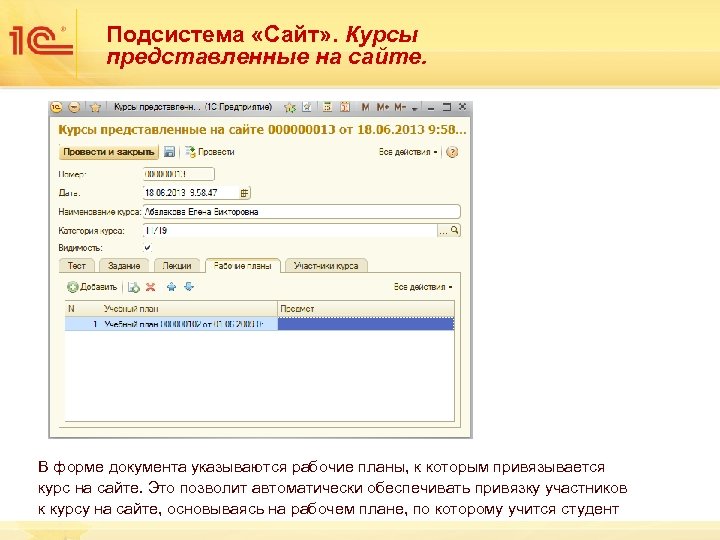Image resolution: width=720 pixels, height=540 pixels.
Task: Switch to the Лекции tab
Action: pos(177,265)
